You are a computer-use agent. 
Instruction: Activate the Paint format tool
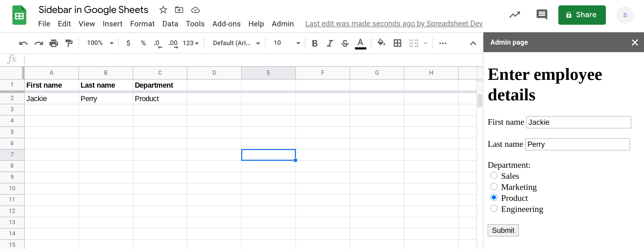[x=69, y=43]
